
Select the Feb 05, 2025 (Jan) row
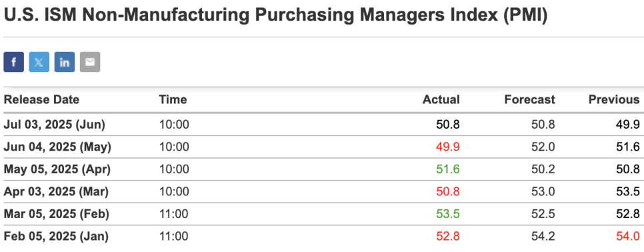point(322,237)
